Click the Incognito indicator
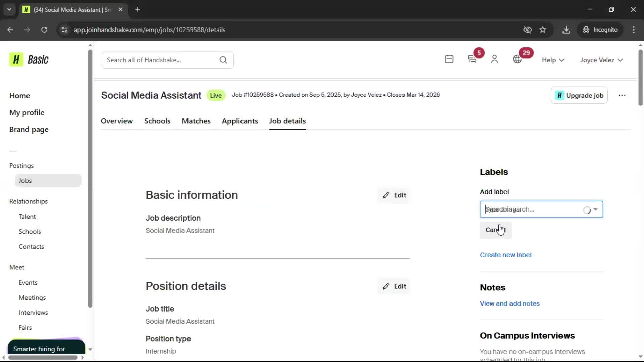644x362 pixels. [600, 30]
